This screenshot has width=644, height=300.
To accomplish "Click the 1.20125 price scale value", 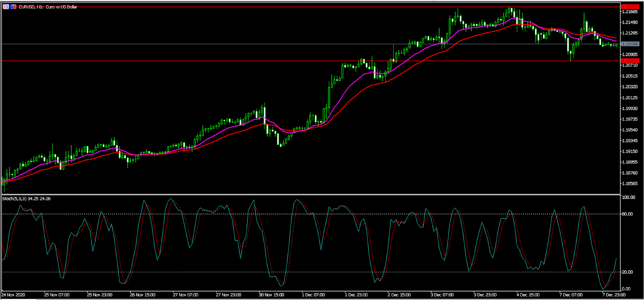I will pyautogui.click(x=630, y=98).
